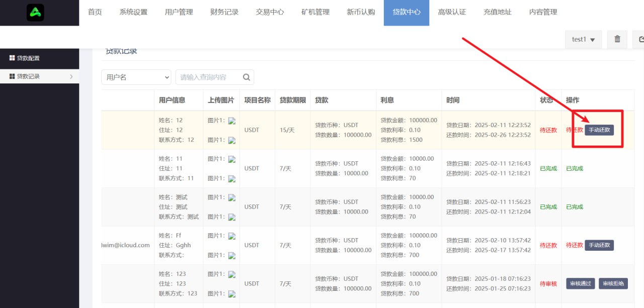644x308 pixels.
Task: Click the 审核拒绝 button
Action: coord(613,283)
